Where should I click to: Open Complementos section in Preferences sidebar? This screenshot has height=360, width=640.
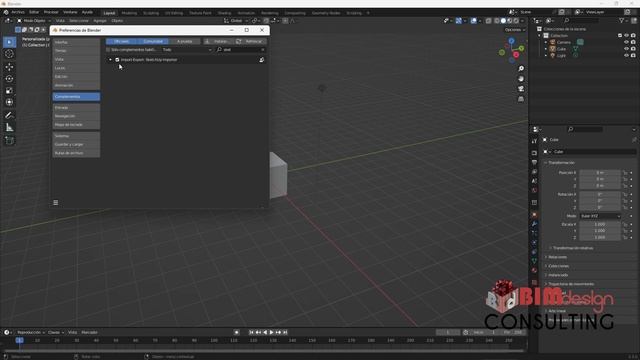(x=76, y=97)
